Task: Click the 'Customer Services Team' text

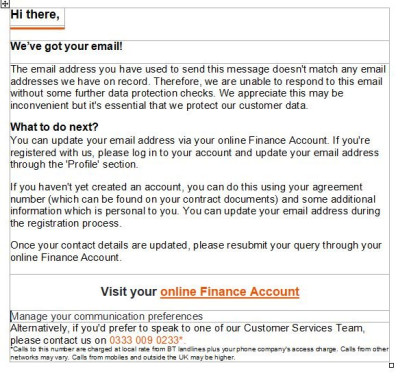Action: pyautogui.click(x=303, y=328)
